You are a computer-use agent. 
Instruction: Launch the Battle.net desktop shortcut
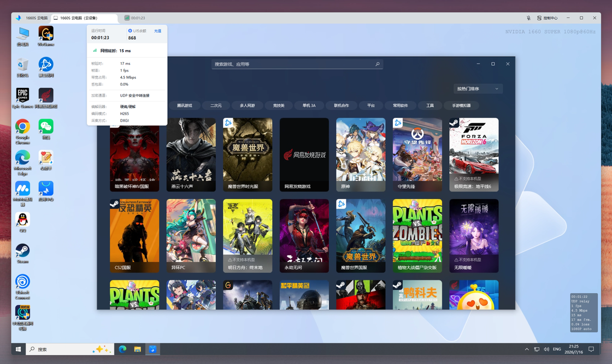pos(46,67)
